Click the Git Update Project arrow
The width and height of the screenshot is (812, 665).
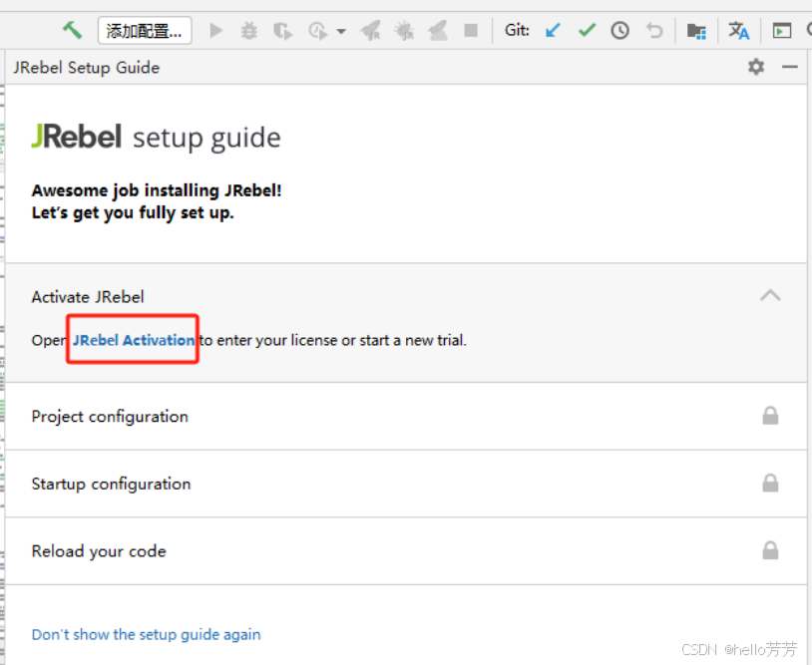coord(553,31)
